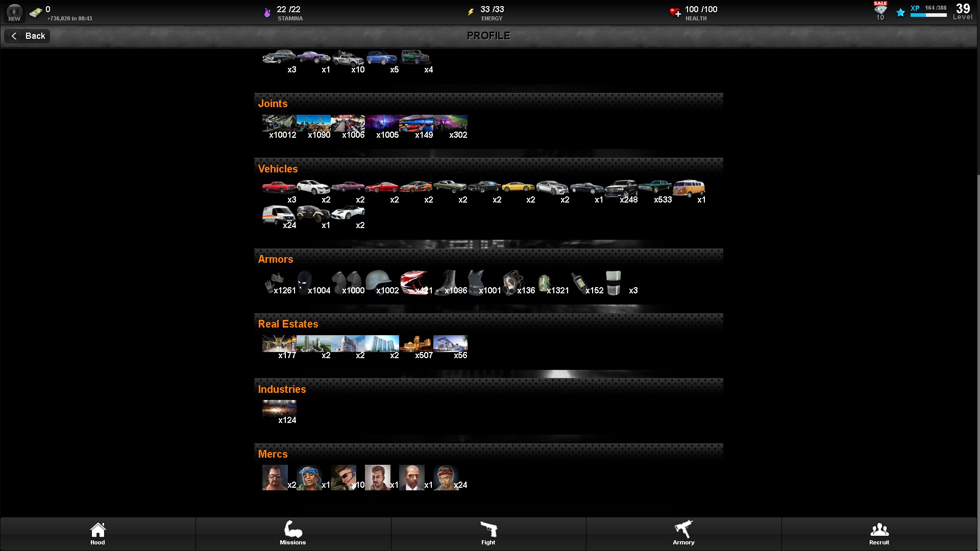Click the Back button
Image resolution: width=980 pixels, height=551 pixels.
[28, 36]
